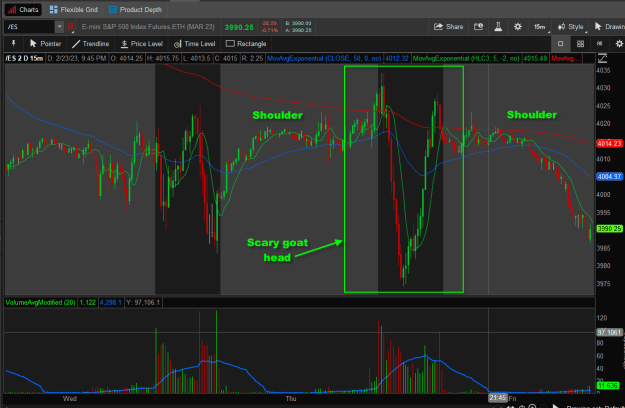Open the calendar clock time frame icon

point(478,27)
